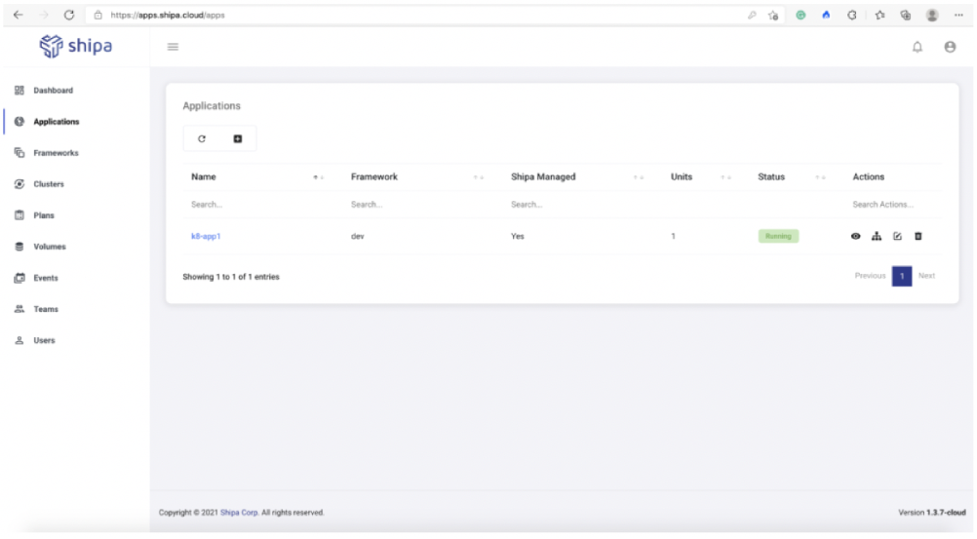Open the user account profile icon

[950, 47]
